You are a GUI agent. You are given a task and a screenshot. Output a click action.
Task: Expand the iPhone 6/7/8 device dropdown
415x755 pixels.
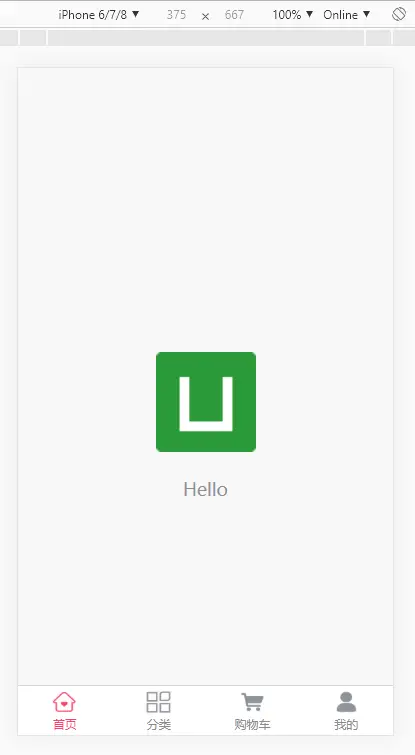coord(99,14)
